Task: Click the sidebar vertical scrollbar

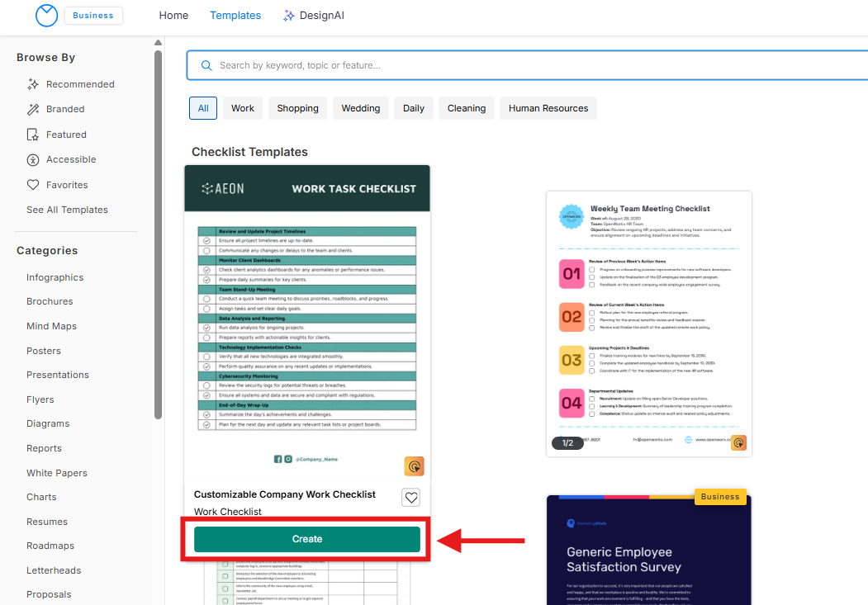Action: [158, 231]
